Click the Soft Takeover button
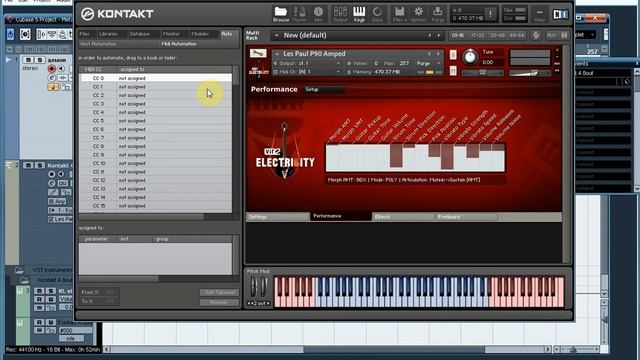 pyautogui.click(x=220, y=292)
